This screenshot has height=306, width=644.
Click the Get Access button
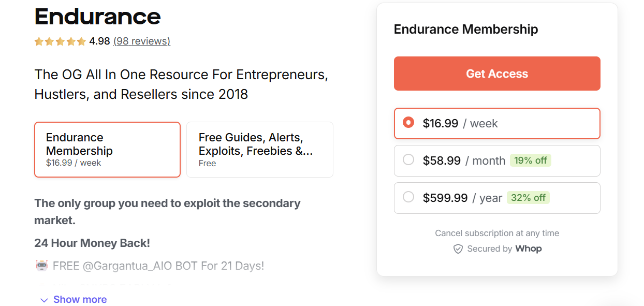(497, 73)
